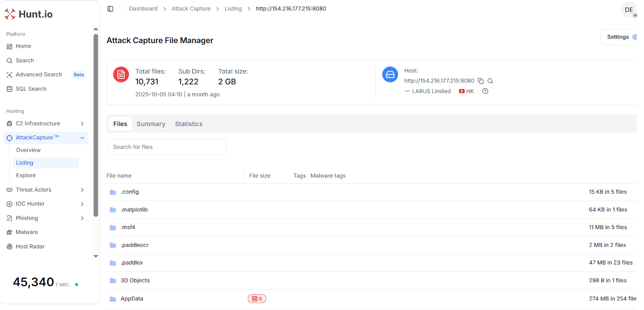Open SQL Search page
Image resolution: width=644 pixels, height=310 pixels.
pos(31,89)
